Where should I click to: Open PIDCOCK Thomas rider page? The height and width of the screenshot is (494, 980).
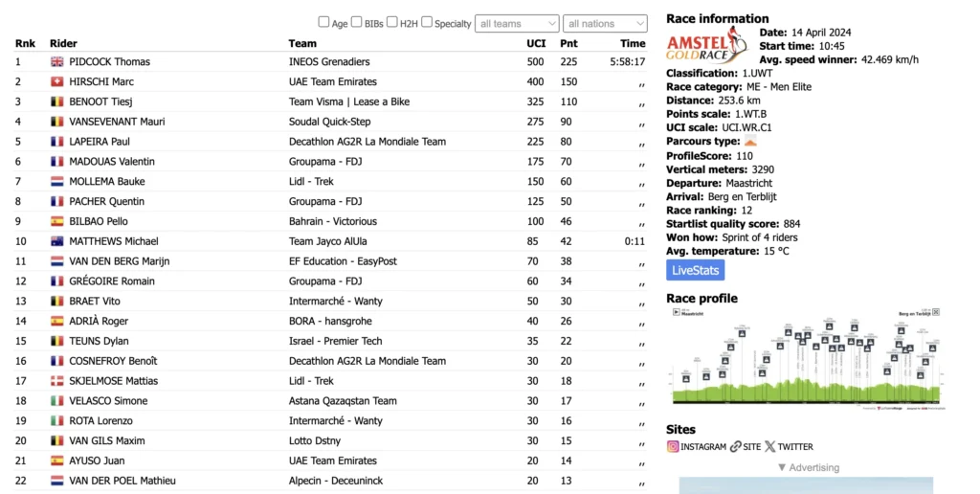click(109, 62)
